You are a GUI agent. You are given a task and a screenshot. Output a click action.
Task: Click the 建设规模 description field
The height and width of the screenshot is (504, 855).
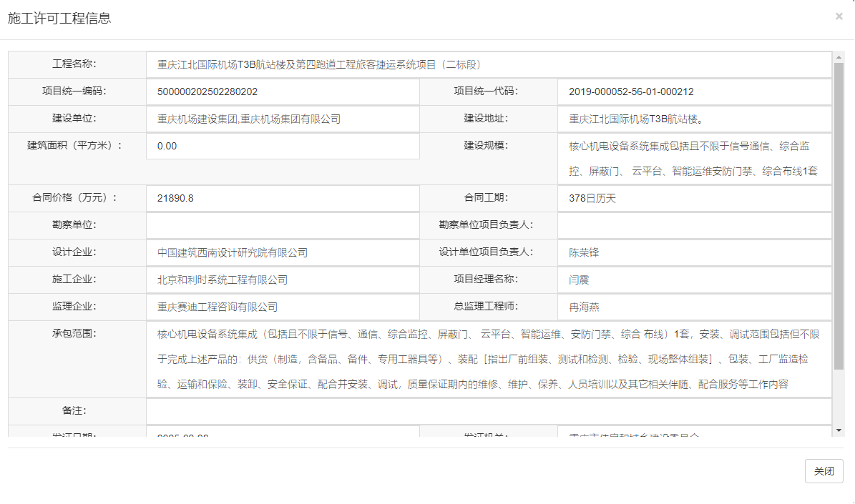coord(694,159)
